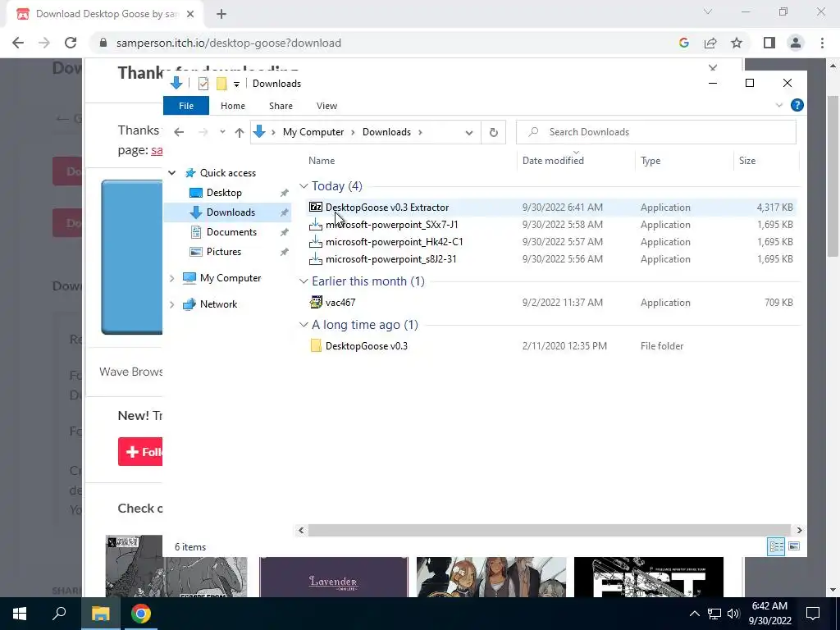Show hidden system tray icons

click(x=694, y=614)
